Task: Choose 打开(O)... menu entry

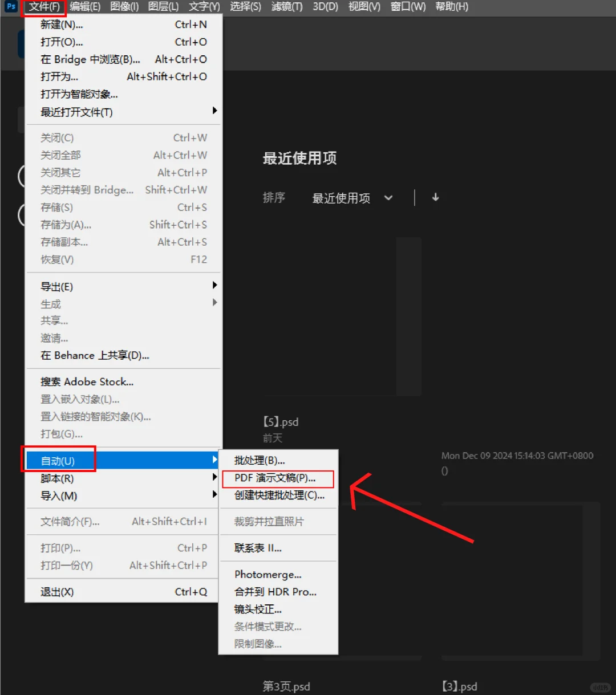Action: [124, 42]
